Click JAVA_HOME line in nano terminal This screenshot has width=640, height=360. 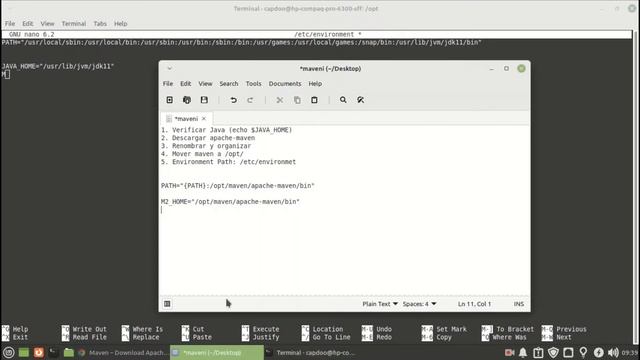click(x=58, y=66)
